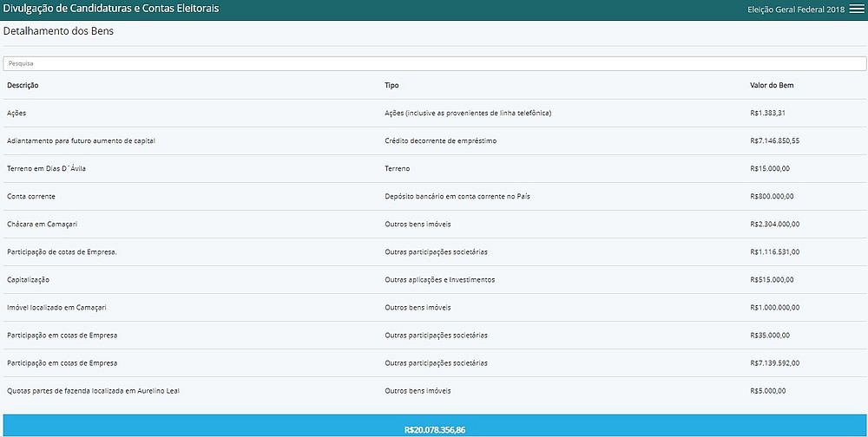Sort by Tipo column header
The height and width of the screenshot is (437, 868).
point(391,85)
